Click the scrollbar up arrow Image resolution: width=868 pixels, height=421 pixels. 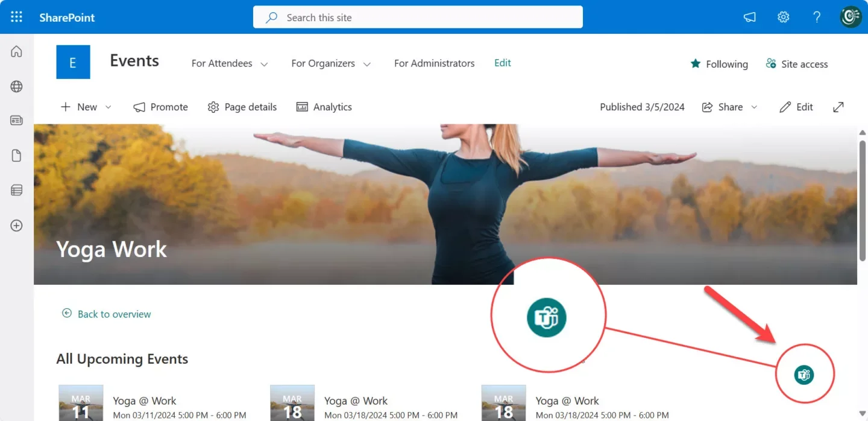point(862,132)
